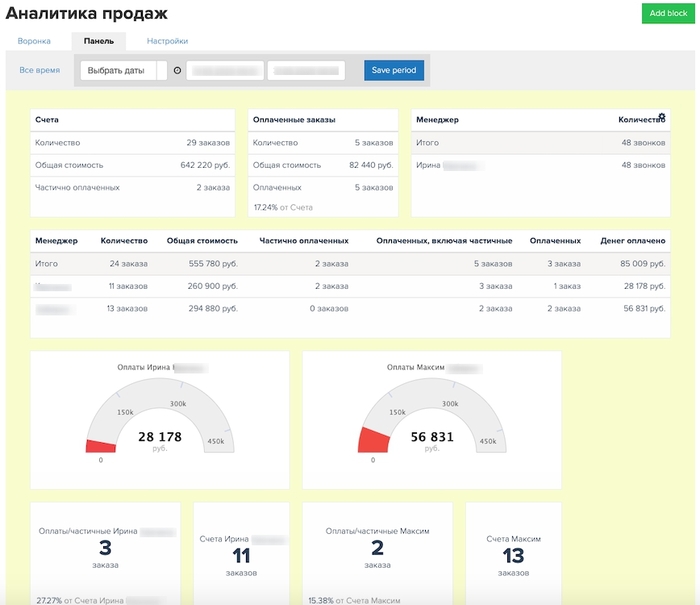
Task: Select the Панель tab
Action: pos(98,41)
